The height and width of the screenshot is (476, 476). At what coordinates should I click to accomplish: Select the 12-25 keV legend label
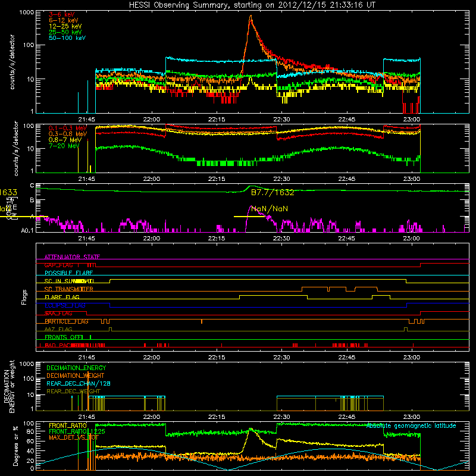point(65,26)
